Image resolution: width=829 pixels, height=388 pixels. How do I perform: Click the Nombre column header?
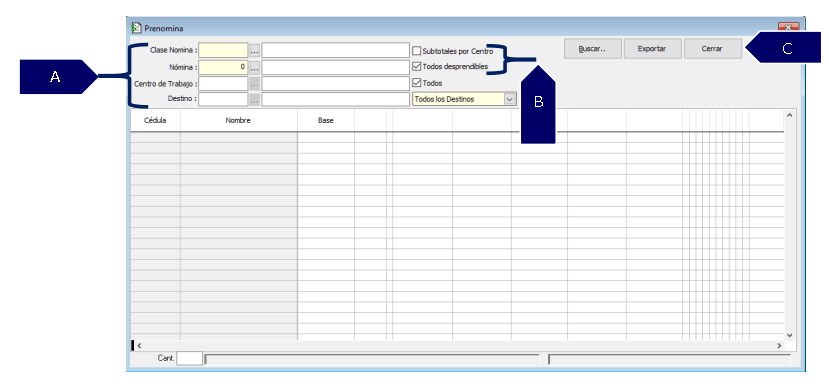[x=238, y=121]
